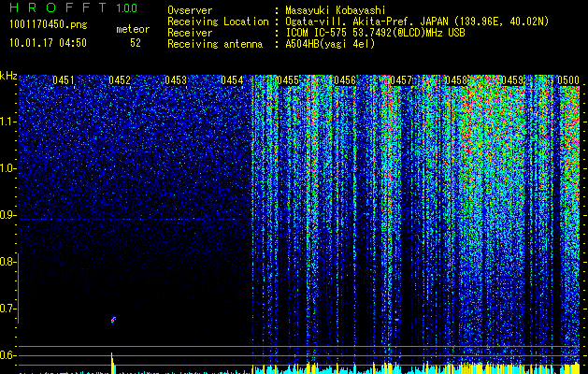Click the 0.7 kHz axis label

click(x=7, y=309)
